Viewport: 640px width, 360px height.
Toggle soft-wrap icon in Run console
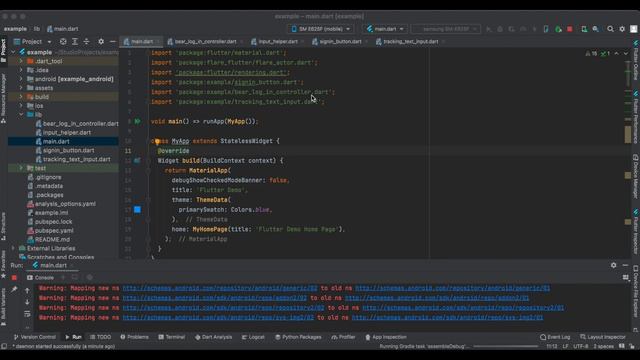click(27, 314)
